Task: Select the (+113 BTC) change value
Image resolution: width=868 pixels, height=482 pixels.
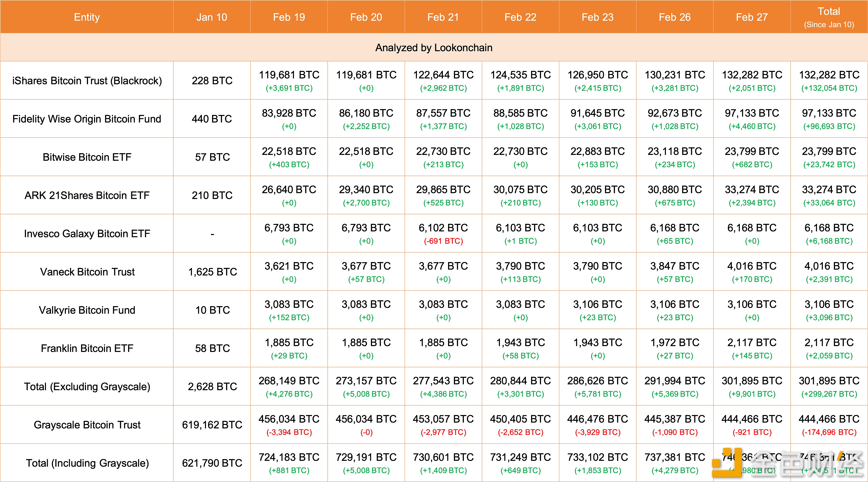Action: [521, 279]
